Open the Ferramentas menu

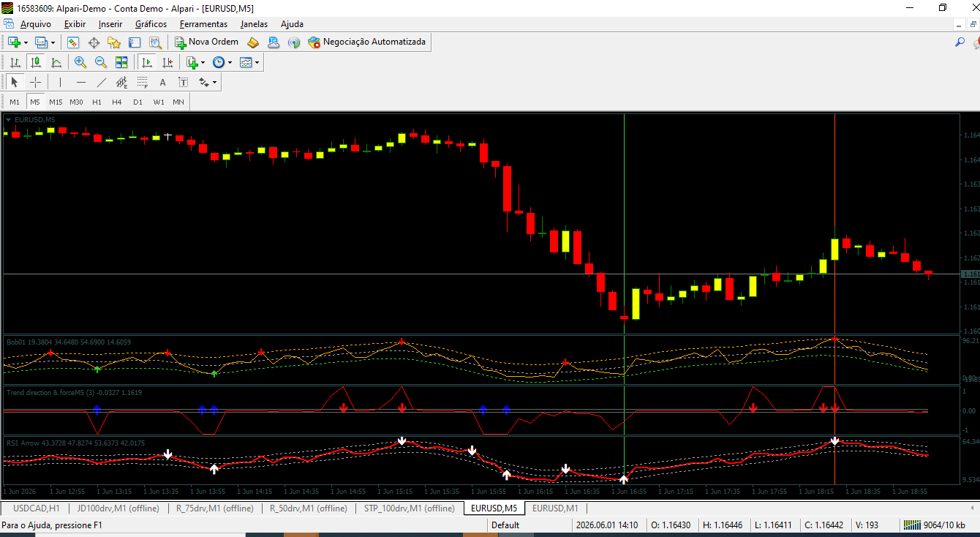tap(203, 24)
